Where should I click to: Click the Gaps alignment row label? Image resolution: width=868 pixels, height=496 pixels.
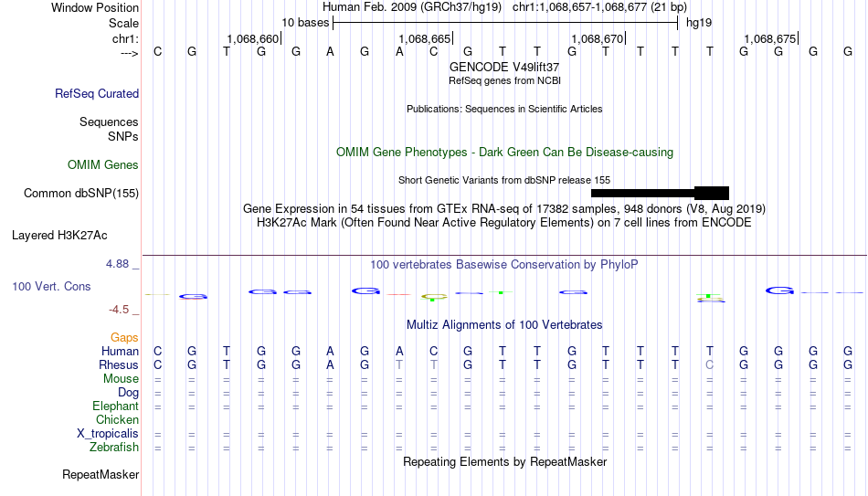click(124, 338)
